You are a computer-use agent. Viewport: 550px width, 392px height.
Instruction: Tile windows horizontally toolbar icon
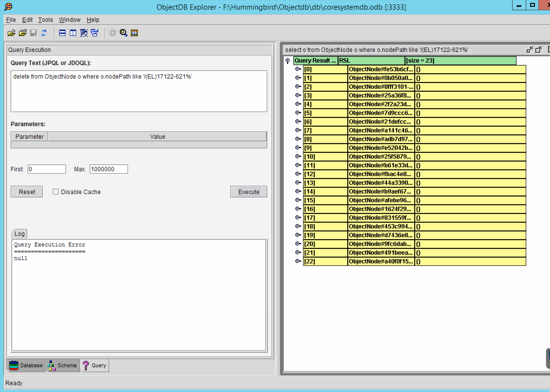(62, 33)
